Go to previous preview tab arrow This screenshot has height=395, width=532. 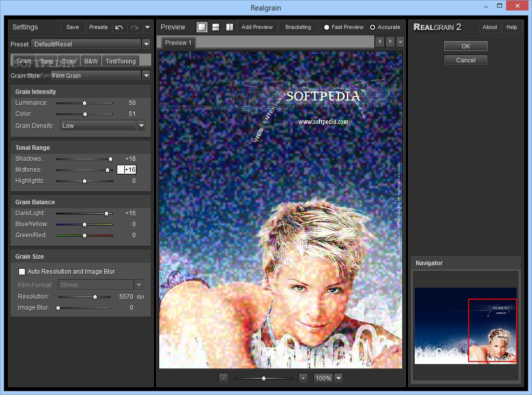coord(380,42)
